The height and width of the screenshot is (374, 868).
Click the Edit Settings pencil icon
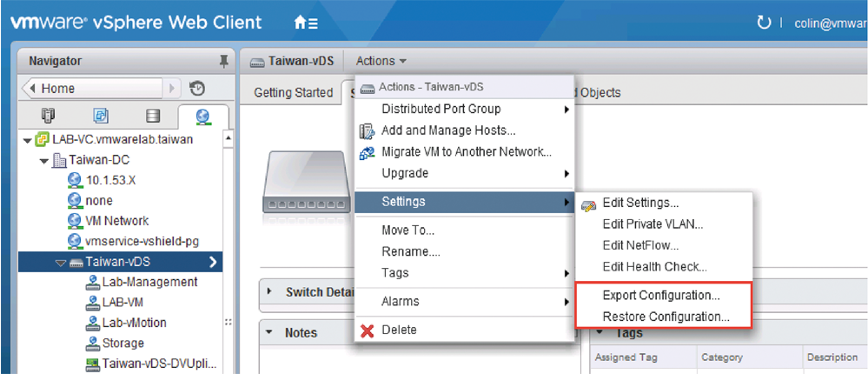click(x=588, y=204)
